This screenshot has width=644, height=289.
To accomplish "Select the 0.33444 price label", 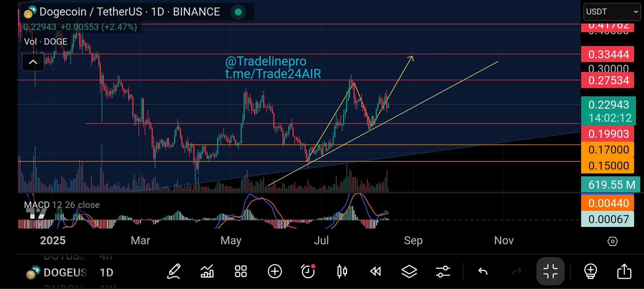I will 607,54.
